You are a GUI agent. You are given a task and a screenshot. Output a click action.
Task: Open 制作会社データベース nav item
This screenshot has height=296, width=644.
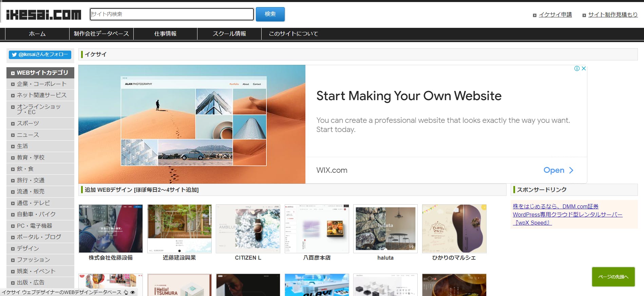pyautogui.click(x=101, y=34)
